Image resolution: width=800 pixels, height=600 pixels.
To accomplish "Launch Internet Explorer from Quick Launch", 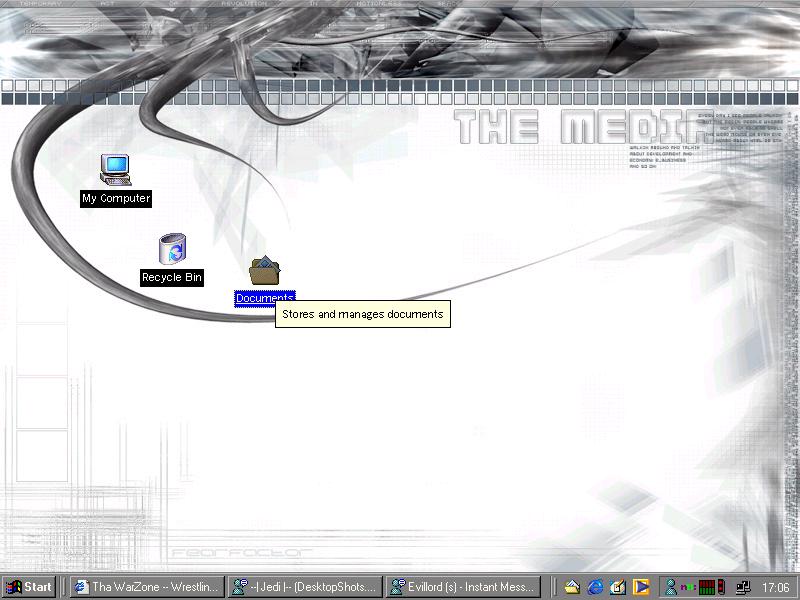I will tap(596, 587).
